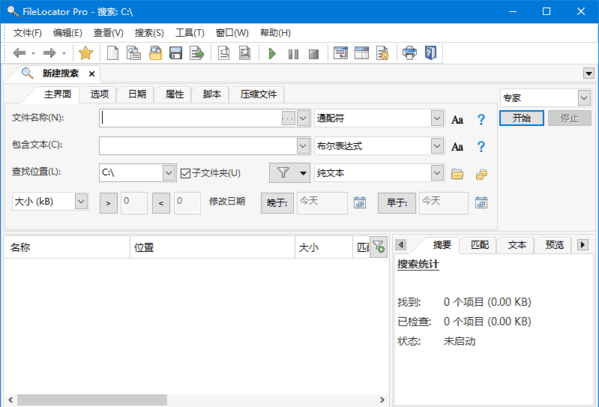
Task: Click the printer icon
Action: point(409,53)
